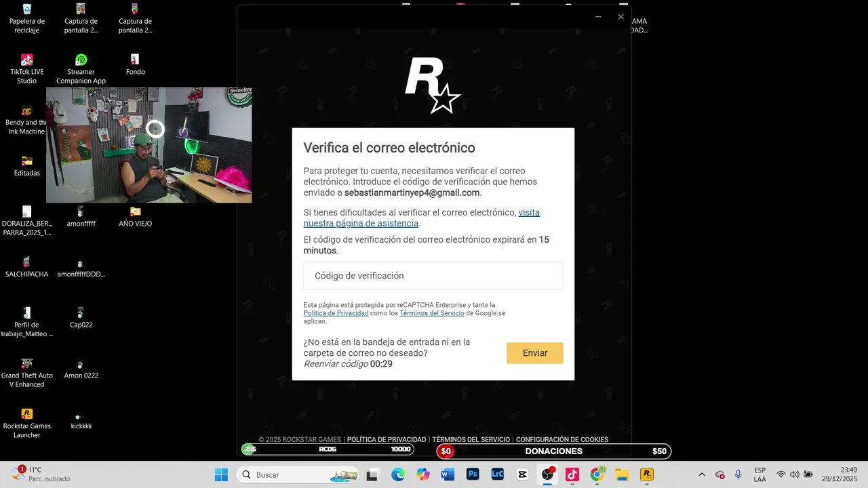The height and width of the screenshot is (488, 868).
Task: Click the email sebastianmartinyep4@gmail.com text
Action: 412,192
